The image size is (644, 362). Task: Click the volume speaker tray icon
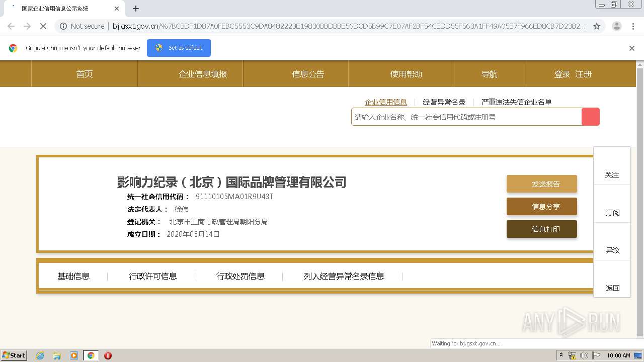click(584, 355)
